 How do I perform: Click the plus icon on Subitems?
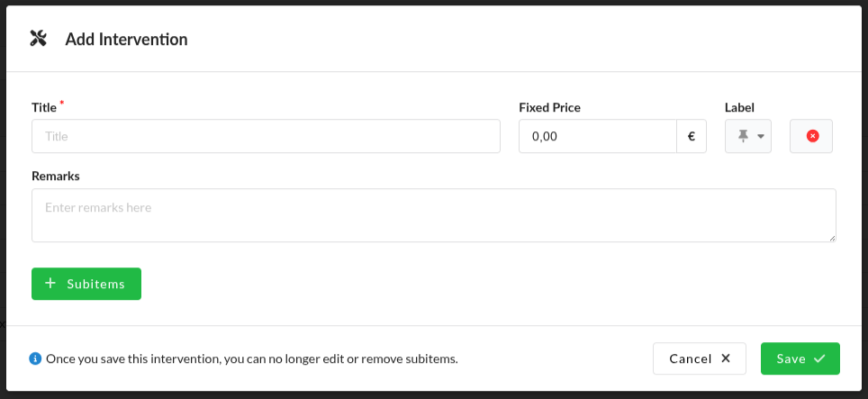click(x=50, y=284)
